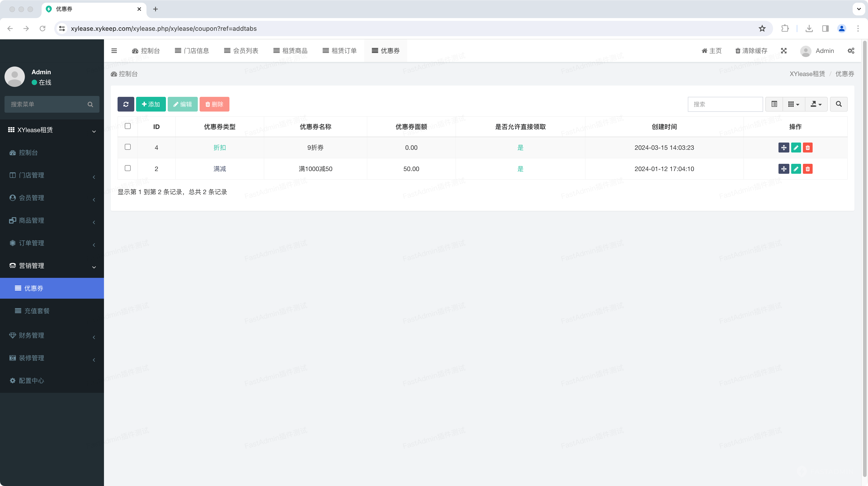Click the Admin avatar in sidebar

pos(14,76)
